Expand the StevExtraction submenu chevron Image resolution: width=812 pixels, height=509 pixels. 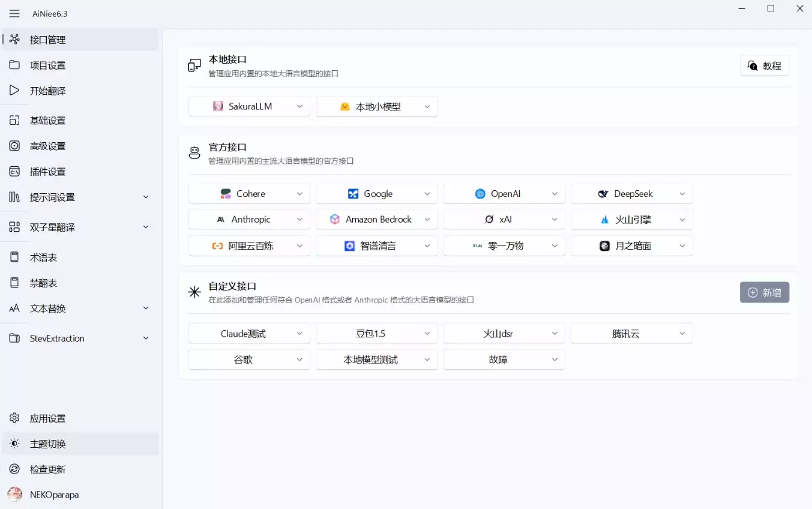[146, 339]
